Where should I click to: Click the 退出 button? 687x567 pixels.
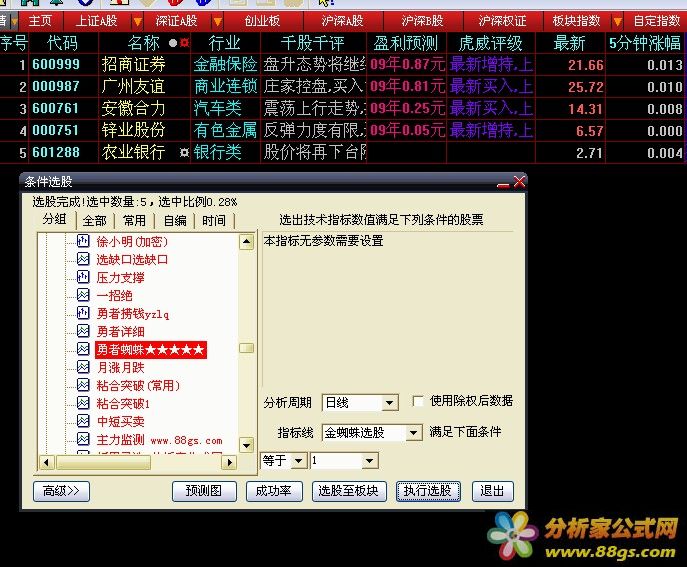(x=492, y=491)
